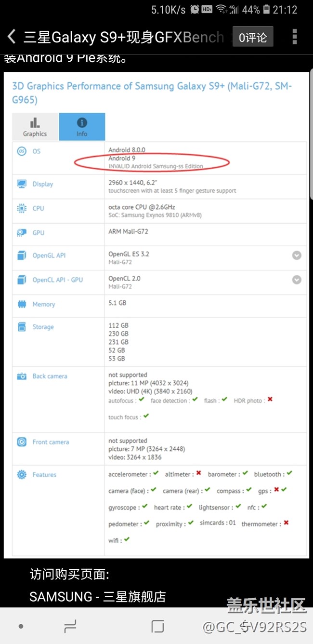313x644 pixels.
Task: Expand the OpenGL ES 3.2 details
Action: click(297, 255)
